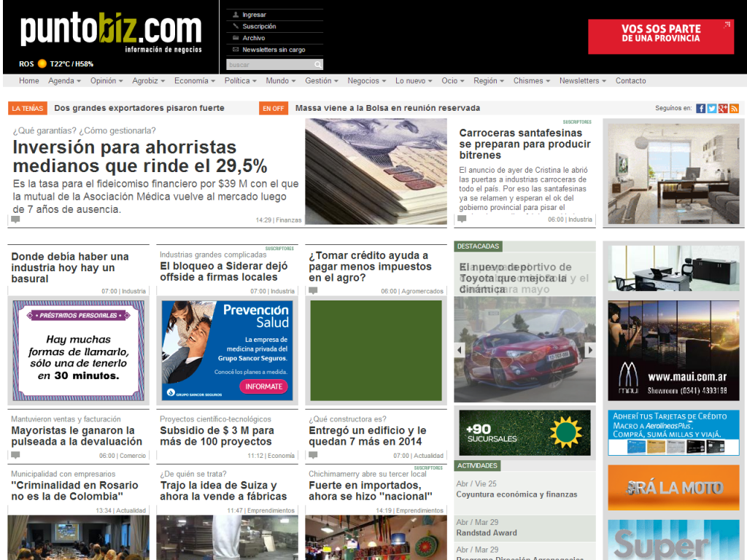Open the RSS feed icon

tap(734, 109)
